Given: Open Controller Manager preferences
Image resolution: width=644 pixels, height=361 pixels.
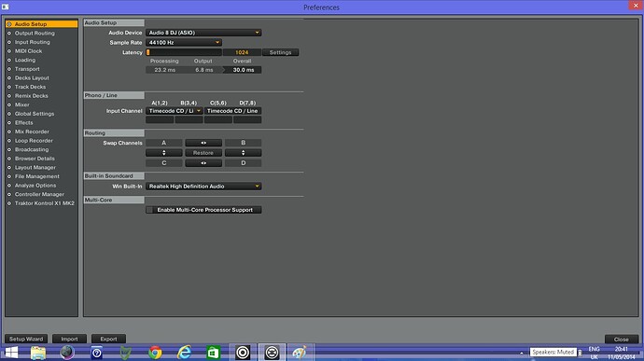Looking at the screenshot, I should [39, 194].
